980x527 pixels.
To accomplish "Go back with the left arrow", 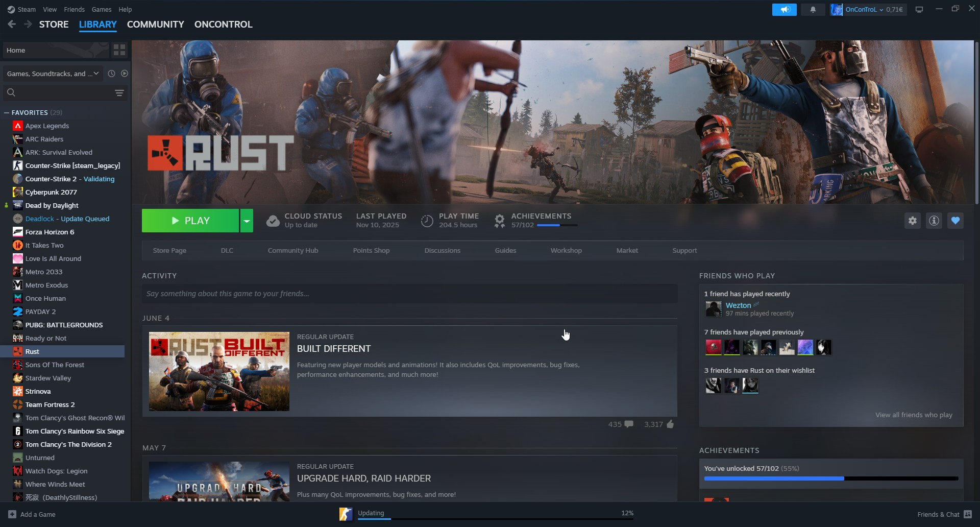I will coord(12,24).
